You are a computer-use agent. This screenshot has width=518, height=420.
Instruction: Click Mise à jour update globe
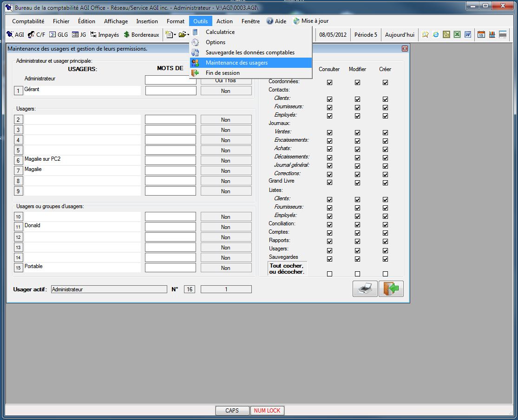311,21
